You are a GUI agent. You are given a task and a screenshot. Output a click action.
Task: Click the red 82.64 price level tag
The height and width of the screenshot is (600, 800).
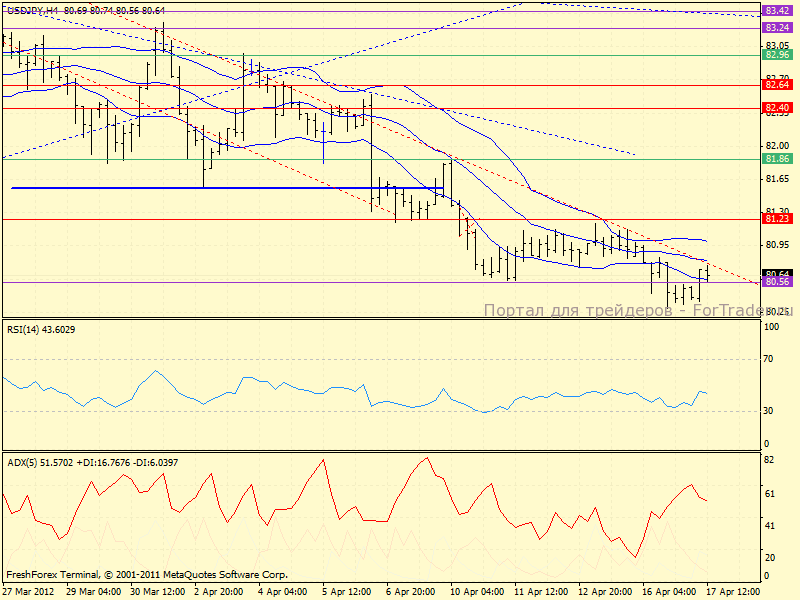pyautogui.click(x=777, y=86)
